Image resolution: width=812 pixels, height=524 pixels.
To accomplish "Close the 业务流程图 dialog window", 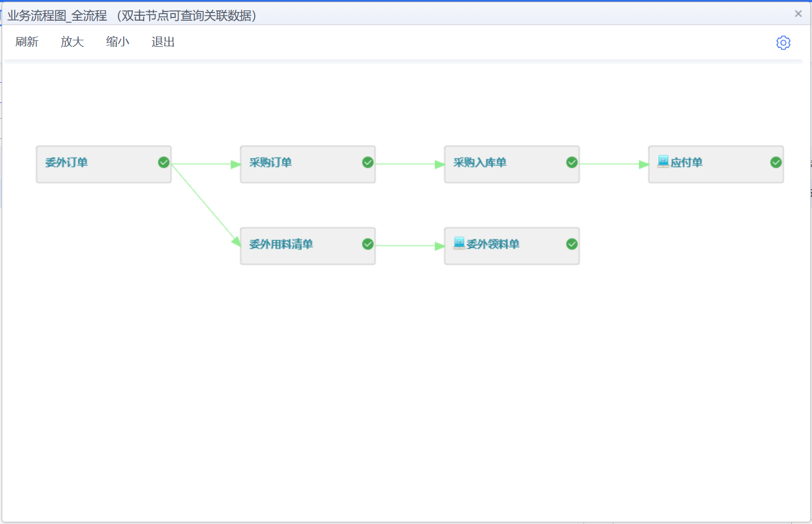I will [798, 14].
